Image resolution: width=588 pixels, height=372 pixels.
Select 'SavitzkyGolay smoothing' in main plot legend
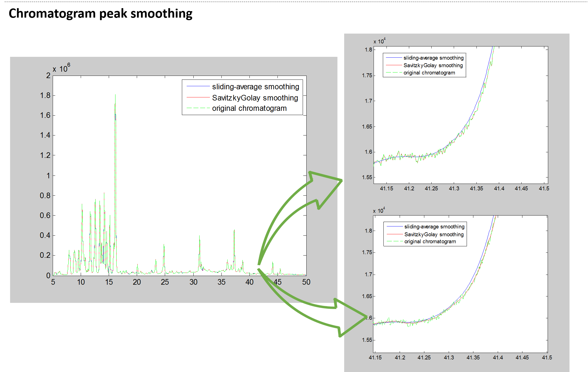coord(255,98)
